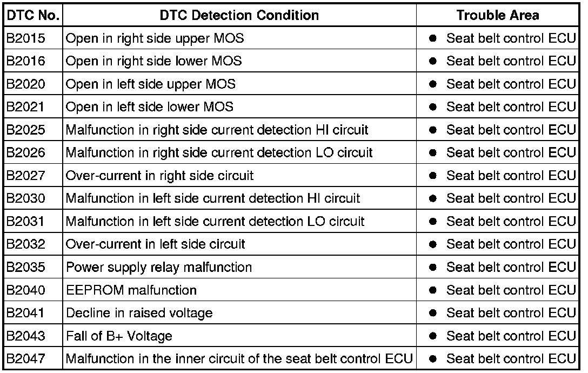Select Open in left side upper MOS
The height and width of the screenshot is (373, 588).
151,84
